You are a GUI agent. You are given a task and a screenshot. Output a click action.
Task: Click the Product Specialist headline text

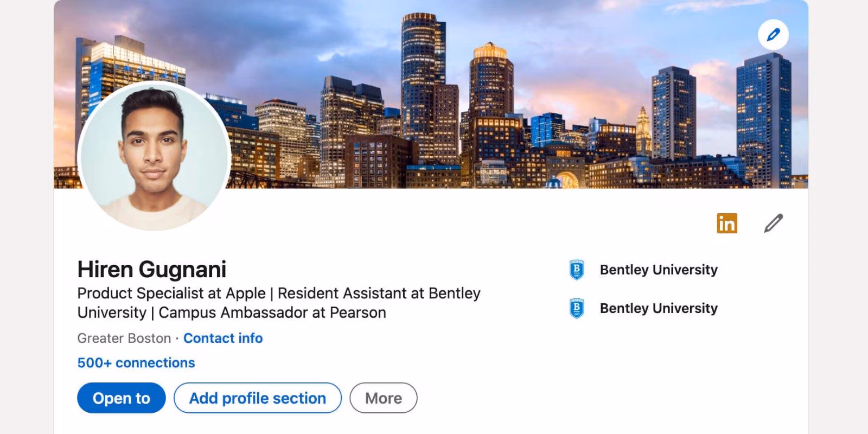(x=278, y=293)
